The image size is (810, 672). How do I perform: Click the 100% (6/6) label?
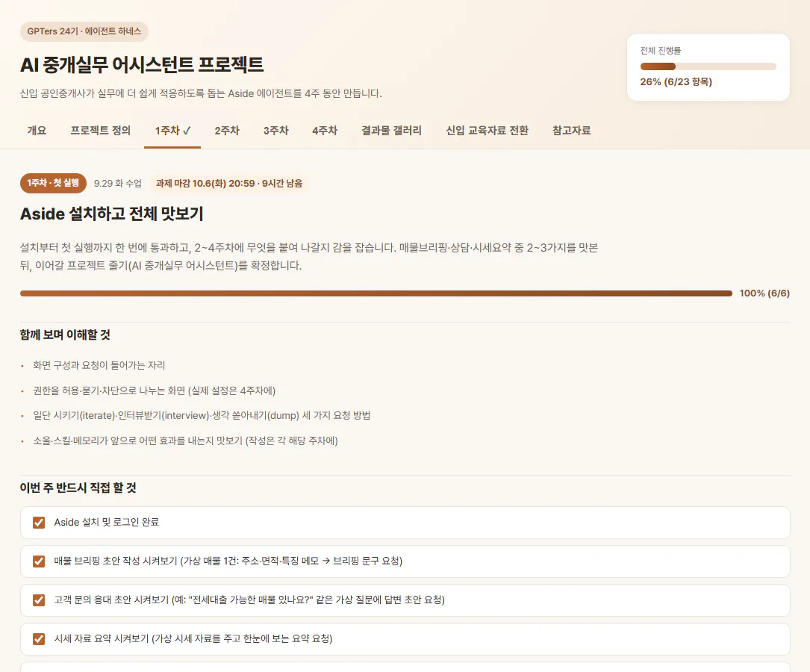pyautogui.click(x=764, y=293)
